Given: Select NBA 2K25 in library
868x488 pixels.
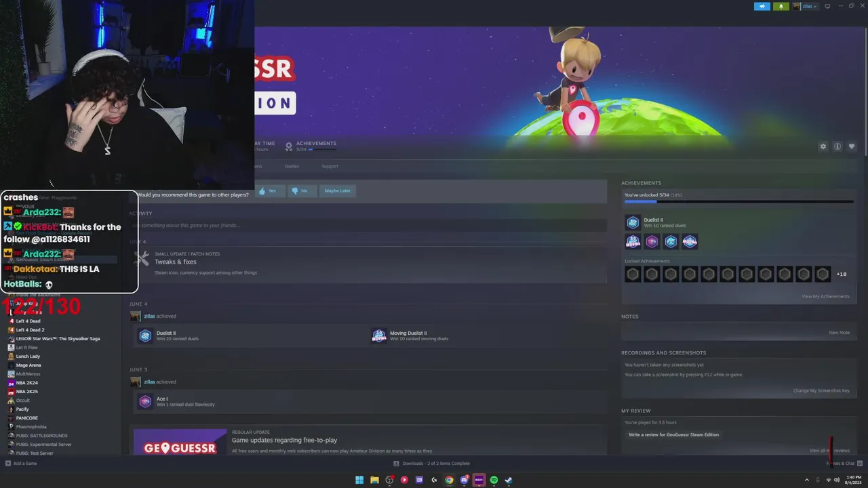Looking at the screenshot, I should tap(27, 392).
